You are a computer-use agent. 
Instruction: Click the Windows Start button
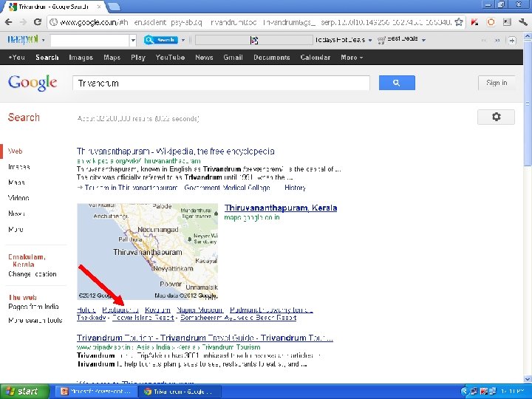click(24, 392)
